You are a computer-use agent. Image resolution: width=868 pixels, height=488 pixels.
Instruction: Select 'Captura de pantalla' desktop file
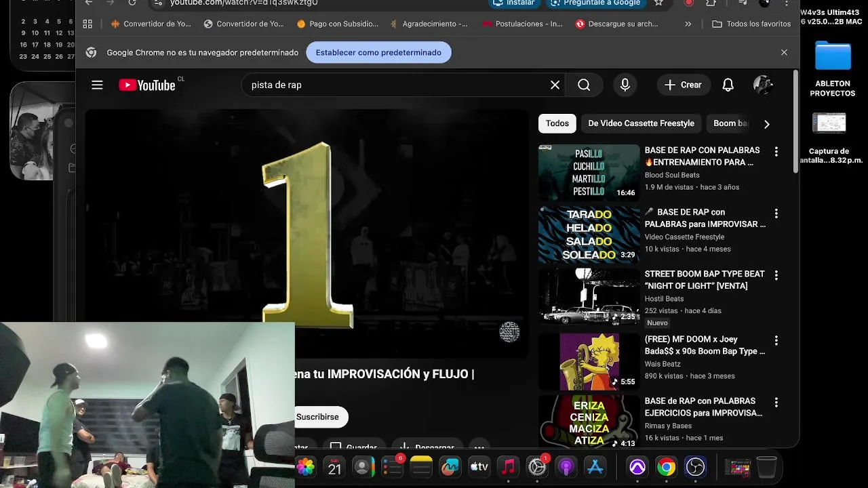coord(830,138)
